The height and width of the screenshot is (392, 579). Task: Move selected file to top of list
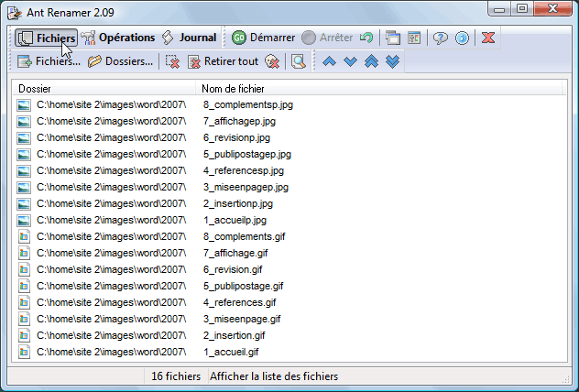click(x=371, y=62)
